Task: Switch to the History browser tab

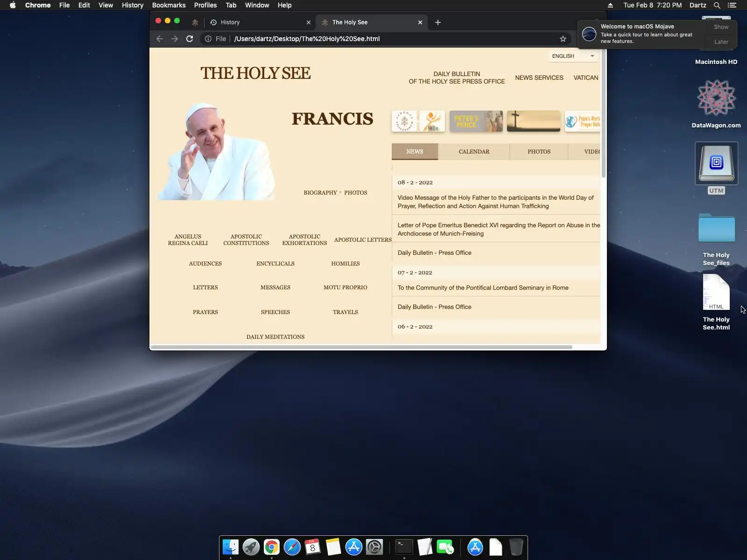Action: point(260,22)
